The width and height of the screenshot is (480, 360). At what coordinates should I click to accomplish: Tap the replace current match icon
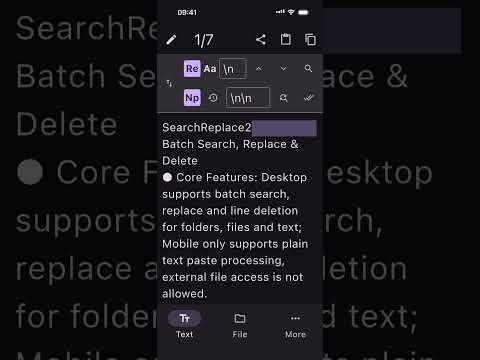point(283,98)
